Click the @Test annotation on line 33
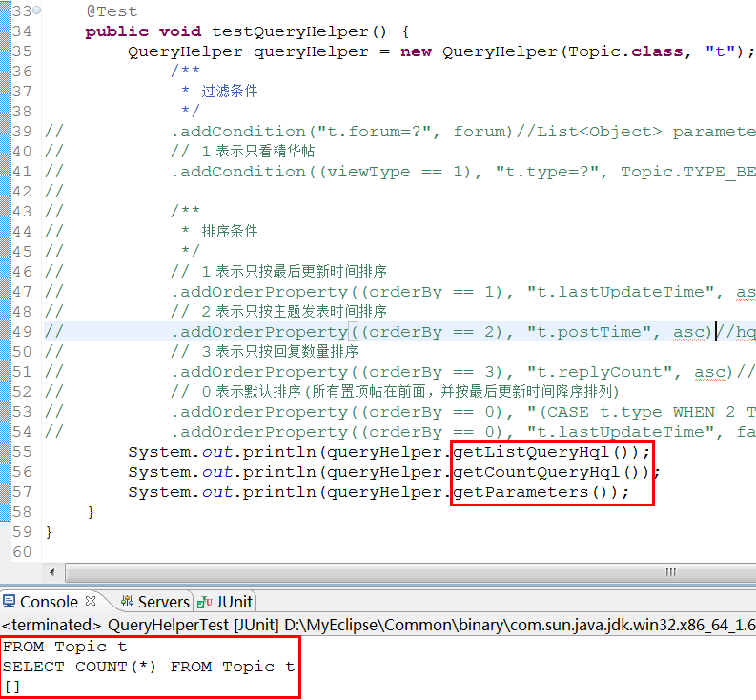756x700 pixels. click(x=112, y=11)
